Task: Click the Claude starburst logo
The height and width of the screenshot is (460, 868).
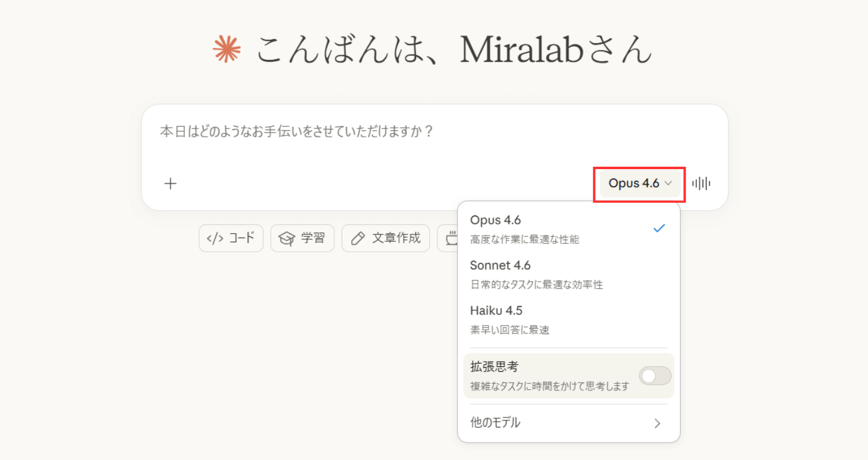Action: [x=227, y=49]
